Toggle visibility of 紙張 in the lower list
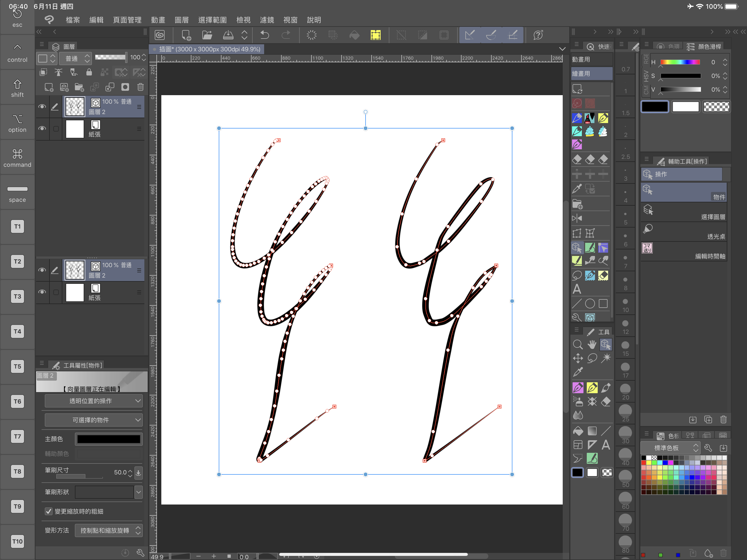The image size is (747, 560). (42, 292)
